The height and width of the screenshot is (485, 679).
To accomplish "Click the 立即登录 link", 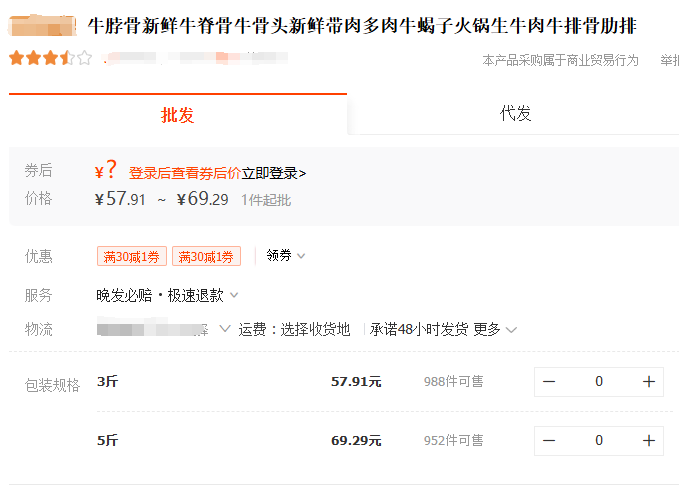I will coord(273,173).
